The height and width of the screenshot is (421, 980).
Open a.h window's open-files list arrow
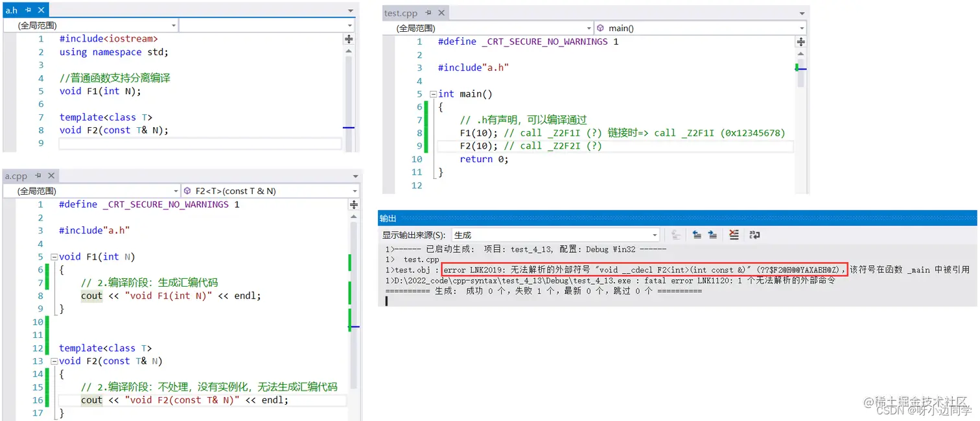click(350, 11)
